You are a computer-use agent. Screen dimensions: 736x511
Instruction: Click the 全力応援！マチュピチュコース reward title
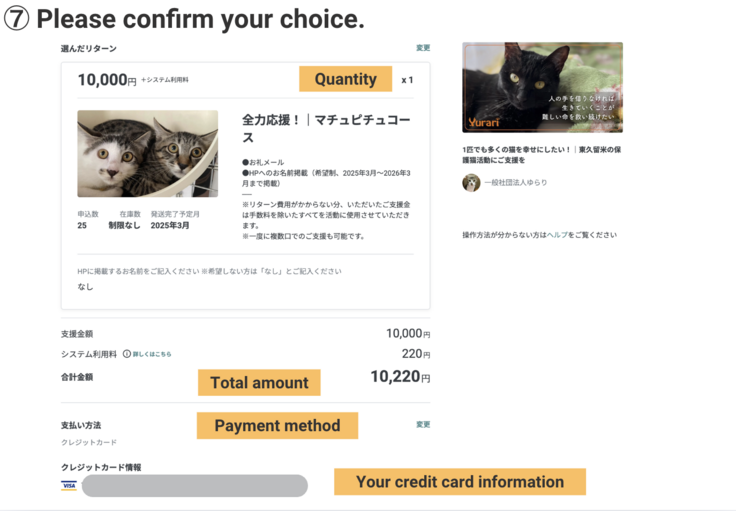click(312, 128)
